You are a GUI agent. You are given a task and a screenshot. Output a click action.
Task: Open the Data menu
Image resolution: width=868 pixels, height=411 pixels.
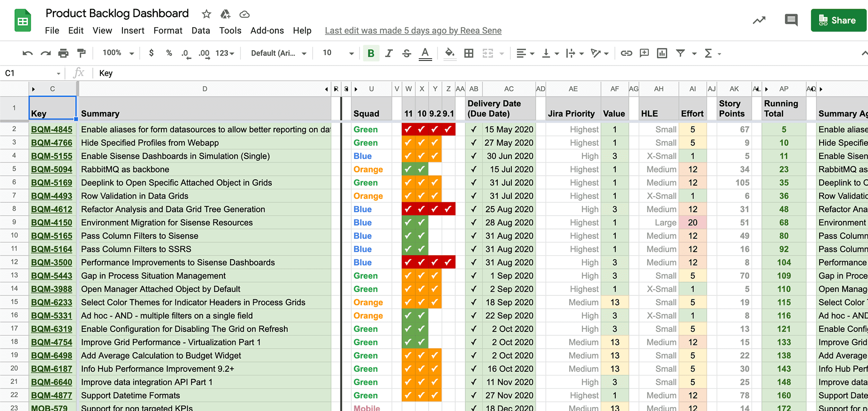[x=201, y=30]
